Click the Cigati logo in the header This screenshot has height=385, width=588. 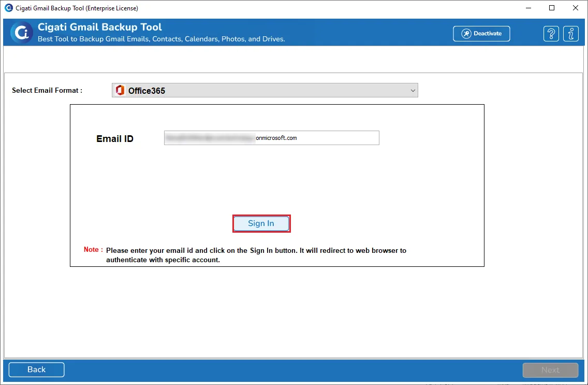pos(21,33)
